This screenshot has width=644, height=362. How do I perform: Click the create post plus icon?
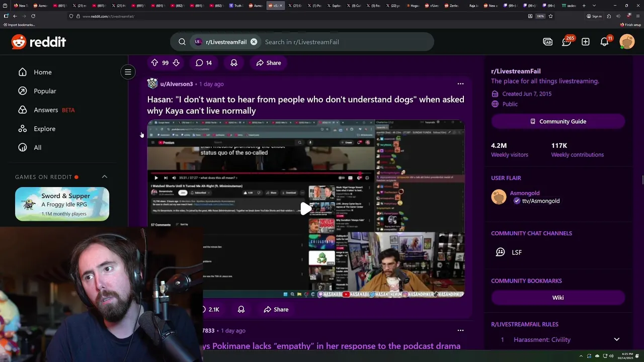coord(586,42)
